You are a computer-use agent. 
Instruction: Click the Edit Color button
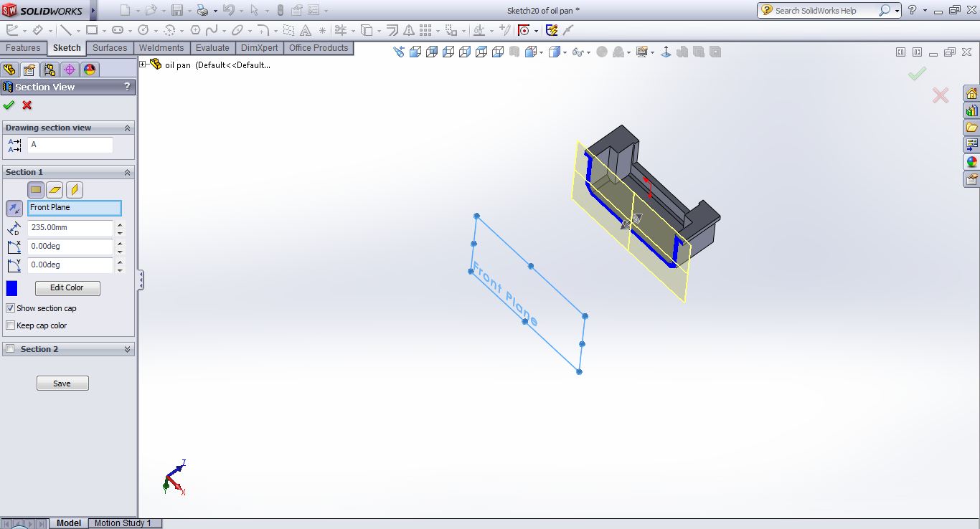click(67, 288)
